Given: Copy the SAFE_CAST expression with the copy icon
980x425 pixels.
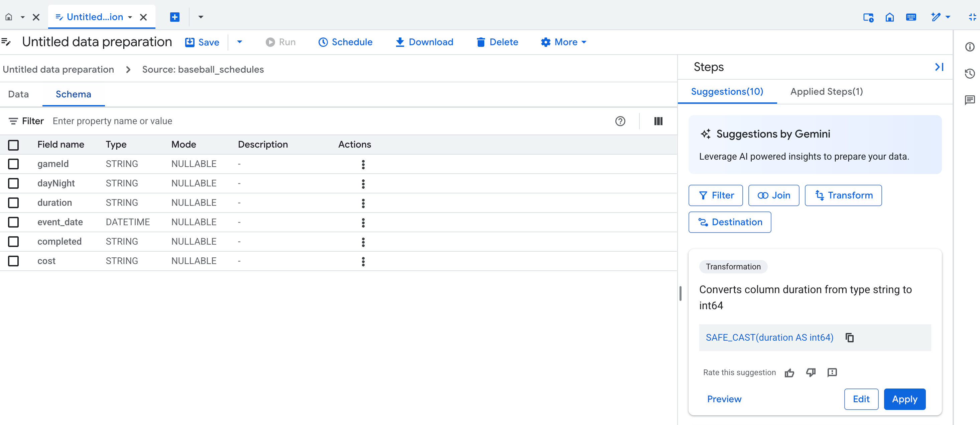Looking at the screenshot, I should tap(849, 337).
